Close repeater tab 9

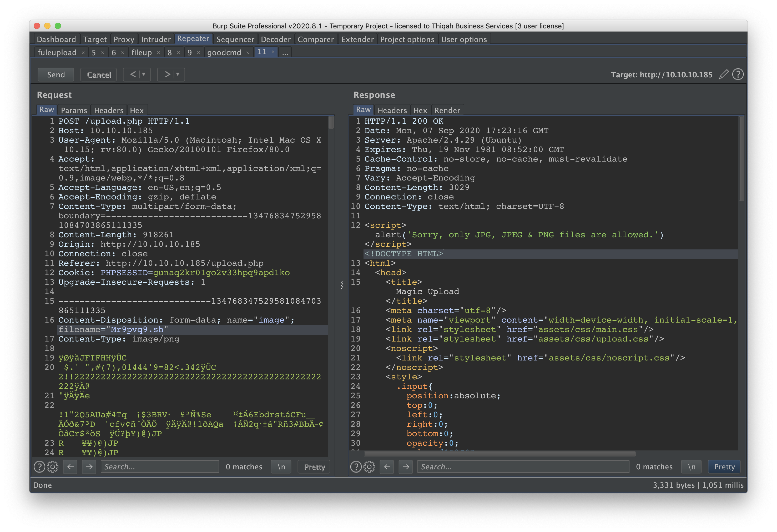[x=198, y=53]
